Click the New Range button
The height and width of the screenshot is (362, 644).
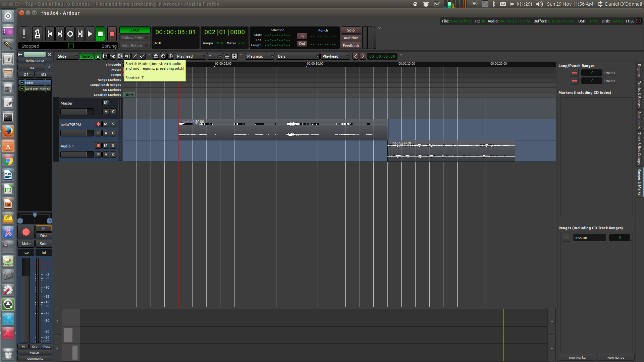616,357
